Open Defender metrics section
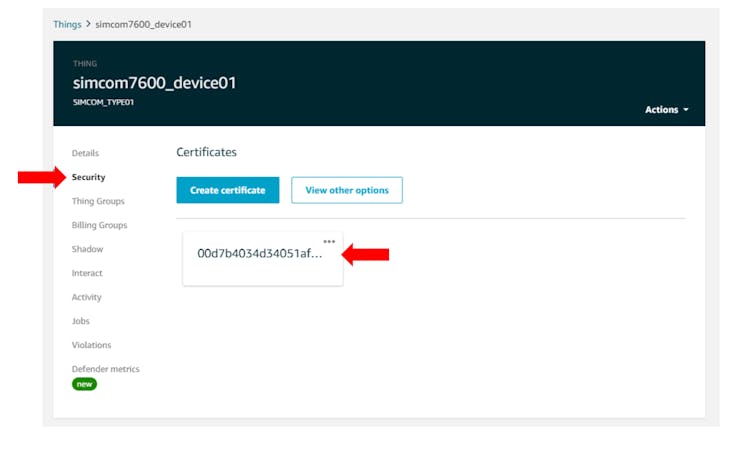The height and width of the screenshot is (468, 740). pos(106,369)
